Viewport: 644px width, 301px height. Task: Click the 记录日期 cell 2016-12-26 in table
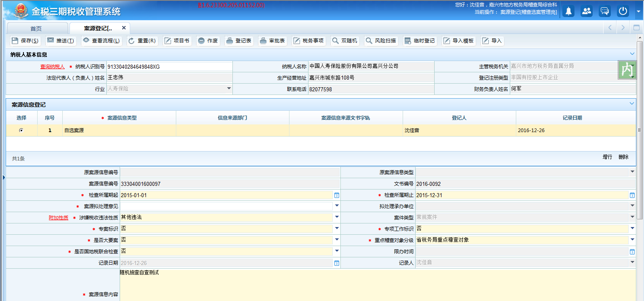click(x=576, y=131)
